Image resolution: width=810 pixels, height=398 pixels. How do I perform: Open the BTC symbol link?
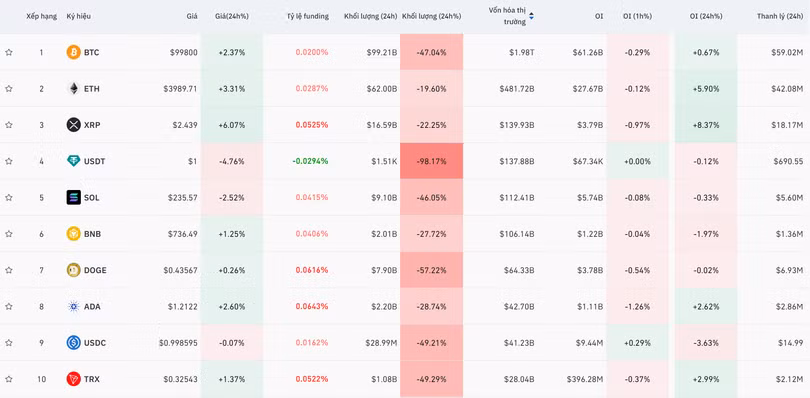(x=91, y=52)
